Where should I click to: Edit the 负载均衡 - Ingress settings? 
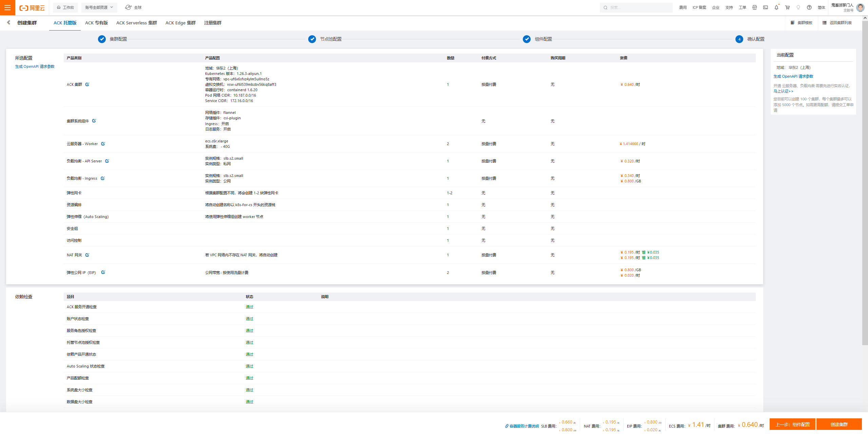click(103, 178)
